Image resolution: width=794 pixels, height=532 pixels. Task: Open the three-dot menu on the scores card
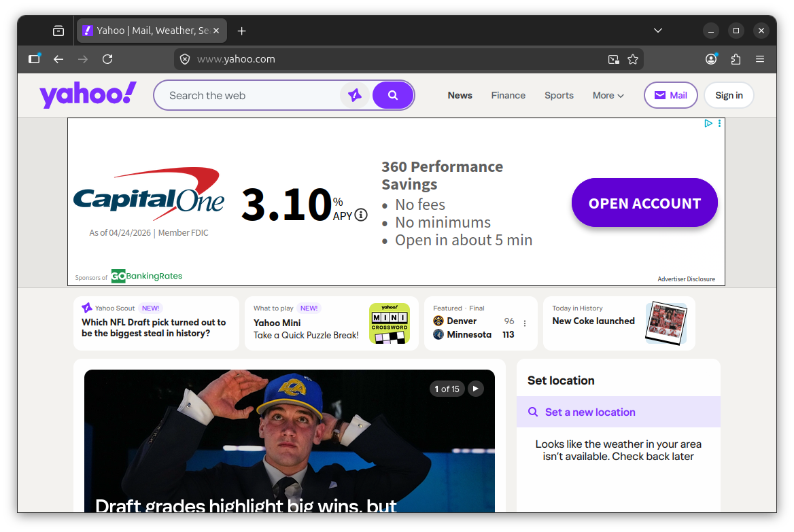coord(524,323)
